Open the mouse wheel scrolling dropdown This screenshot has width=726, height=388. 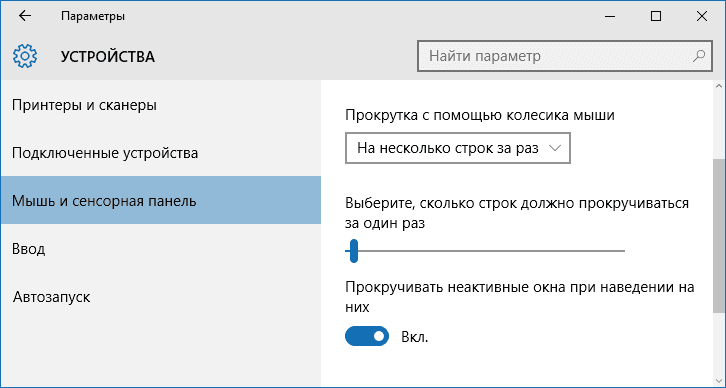[457, 148]
